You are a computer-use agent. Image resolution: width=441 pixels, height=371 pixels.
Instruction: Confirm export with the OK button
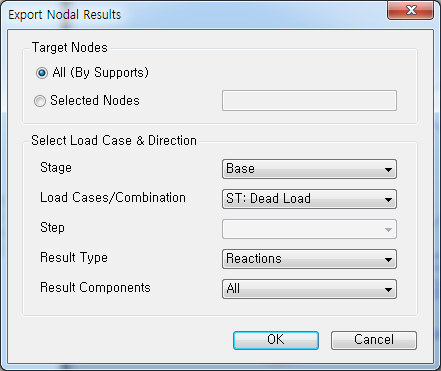click(276, 340)
